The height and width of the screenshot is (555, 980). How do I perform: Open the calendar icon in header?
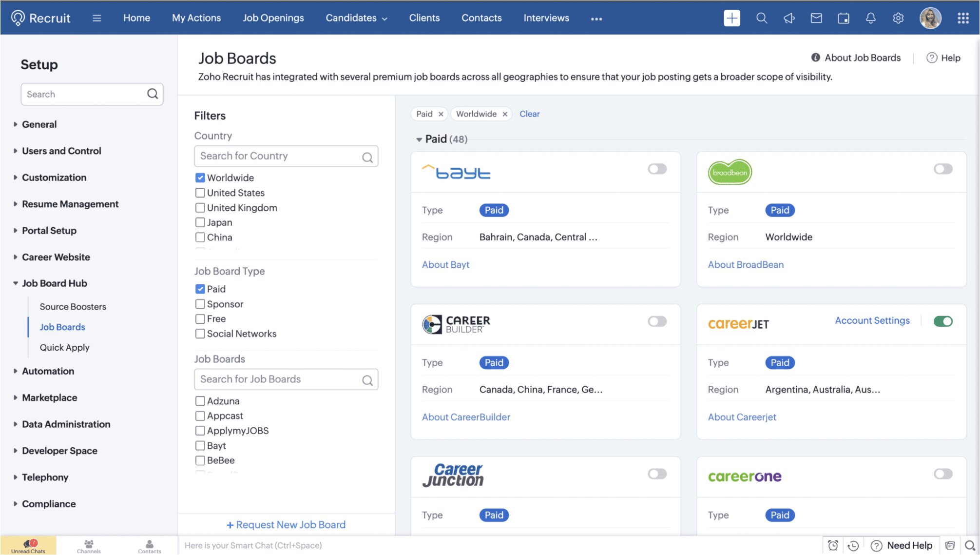pos(843,18)
